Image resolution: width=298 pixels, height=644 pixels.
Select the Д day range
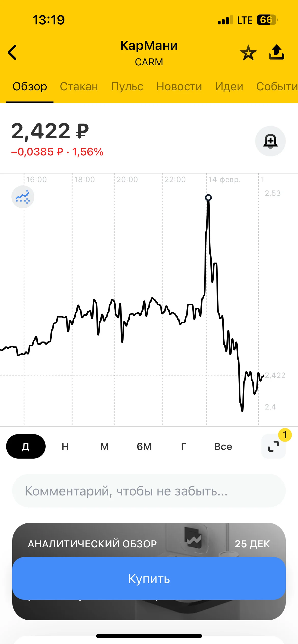26,446
